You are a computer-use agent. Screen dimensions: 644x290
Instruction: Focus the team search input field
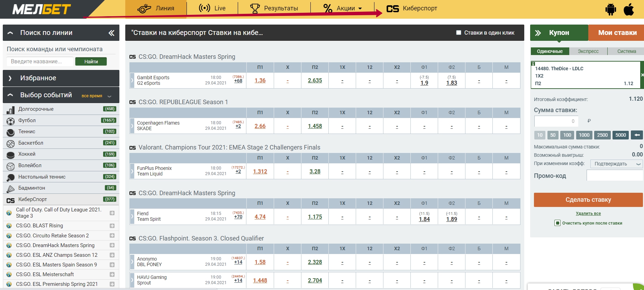click(40, 62)
